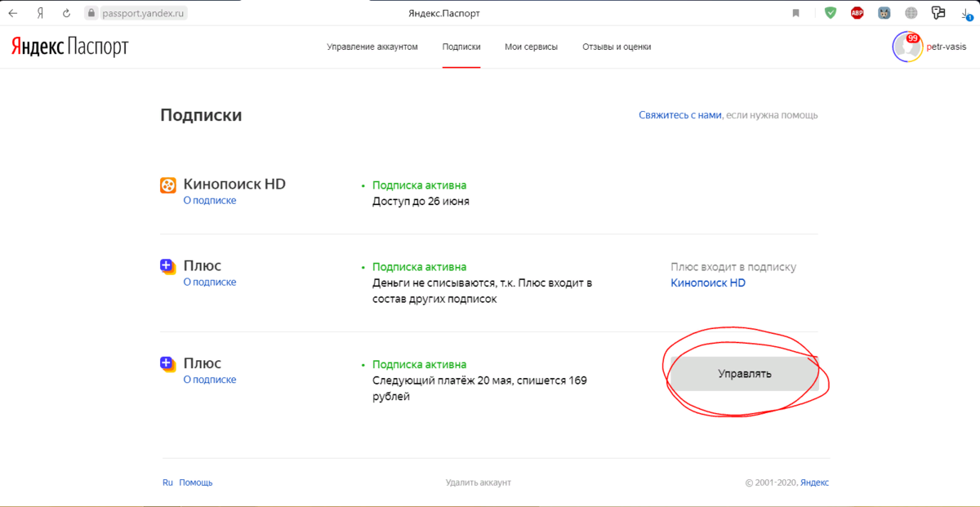Click the Свяжитесь с нами link

click(x=679, y=115)
